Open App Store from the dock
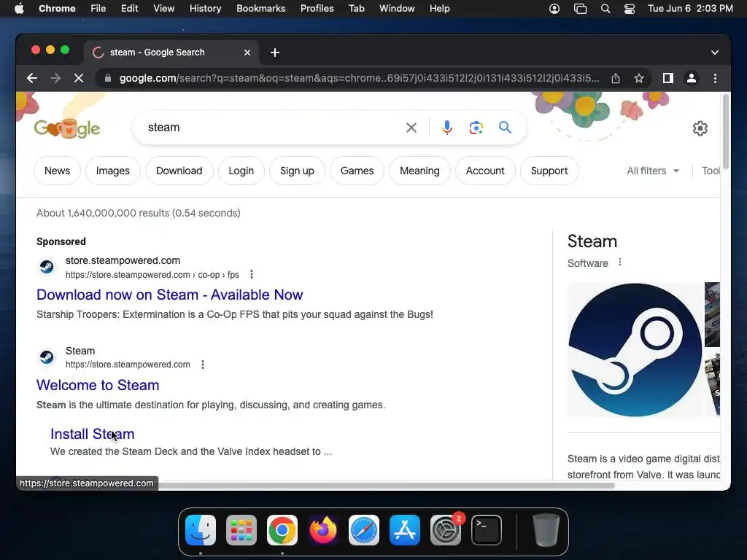 pyautogui.click(x=405, y=530)
